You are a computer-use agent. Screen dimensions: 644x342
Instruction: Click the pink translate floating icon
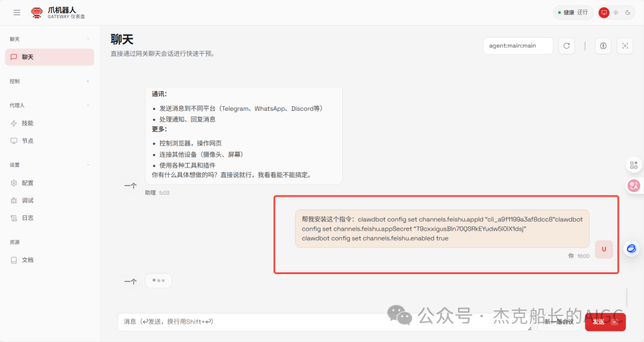coord(634,185)
